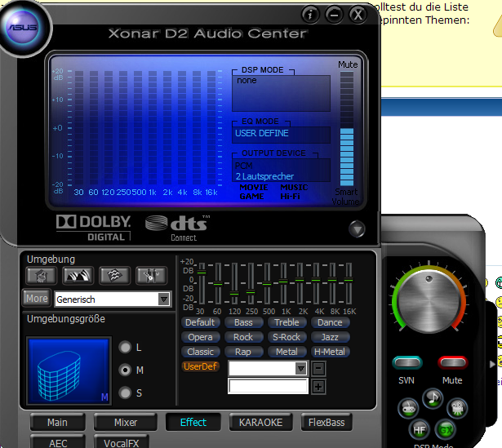
Task: Click the master volume knob
Action: [x=429, y=301]
